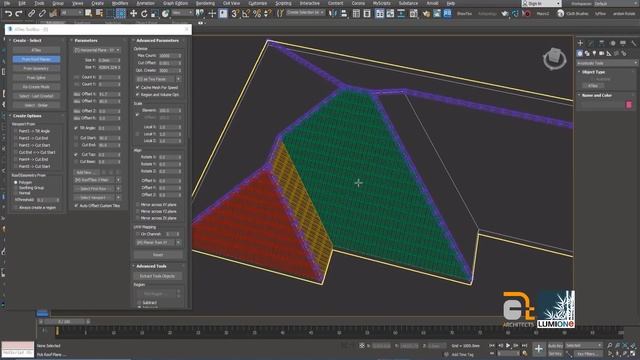Open the Customize menu

(x=258, y=3)
